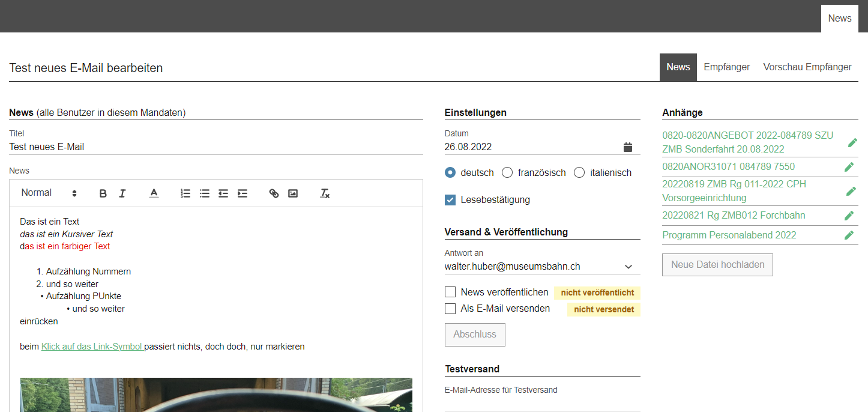Insert a bullet list
This screenshot has width=868, height=412.
click(204, 193)
